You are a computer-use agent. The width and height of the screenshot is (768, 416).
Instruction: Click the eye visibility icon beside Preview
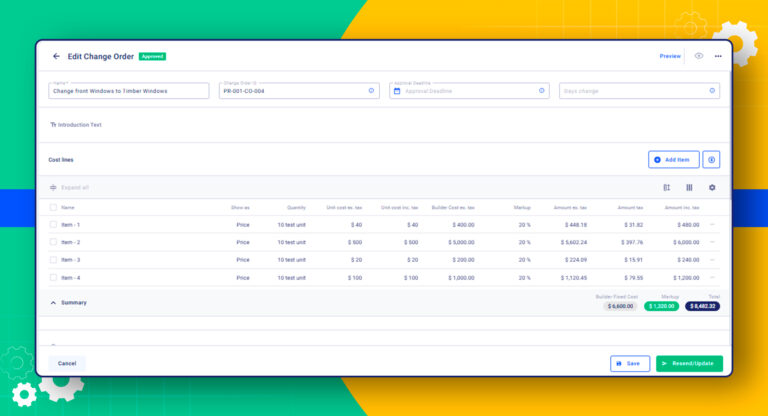[698, 56]
